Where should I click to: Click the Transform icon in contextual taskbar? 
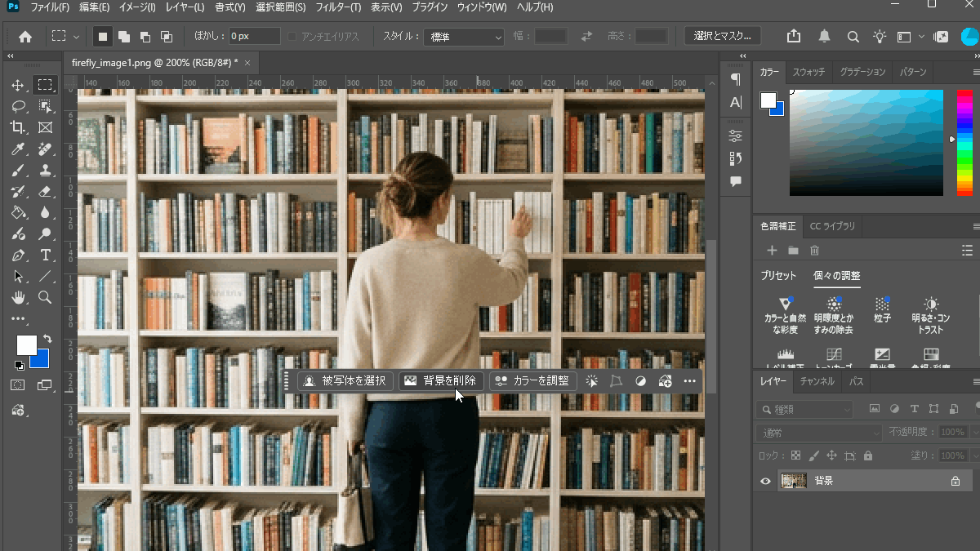[x=617, y=380]
